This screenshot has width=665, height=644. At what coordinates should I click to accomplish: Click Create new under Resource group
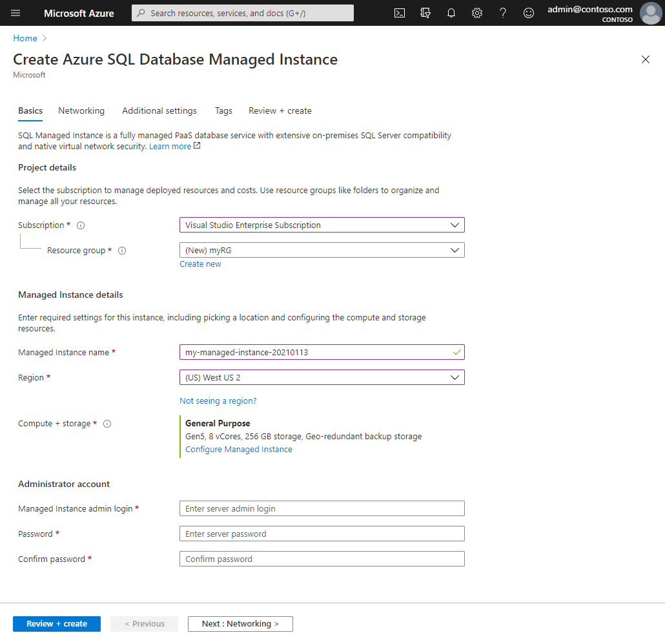click(200, 264)
